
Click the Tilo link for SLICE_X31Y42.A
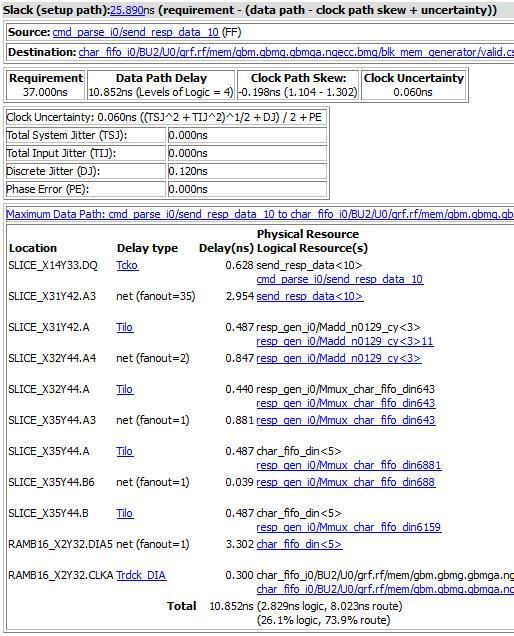[125, 327]
